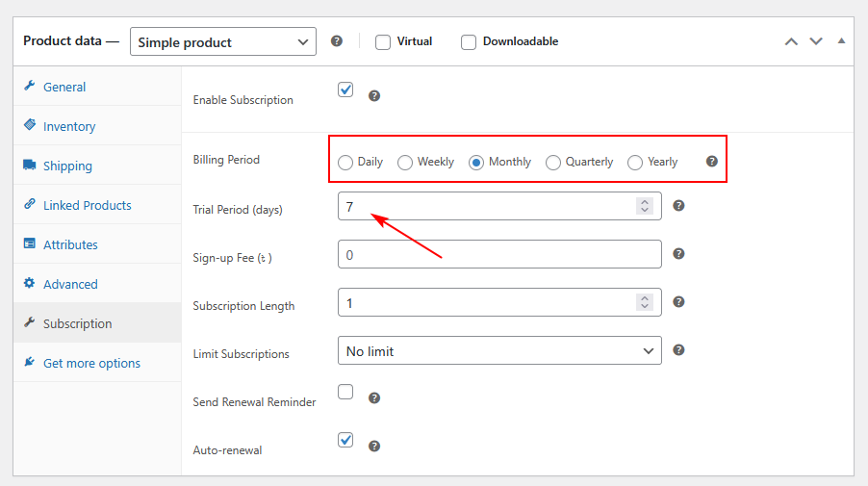Tick the Virtual checkbox
This screenshot has height=486, width=868.
[383, 42]
